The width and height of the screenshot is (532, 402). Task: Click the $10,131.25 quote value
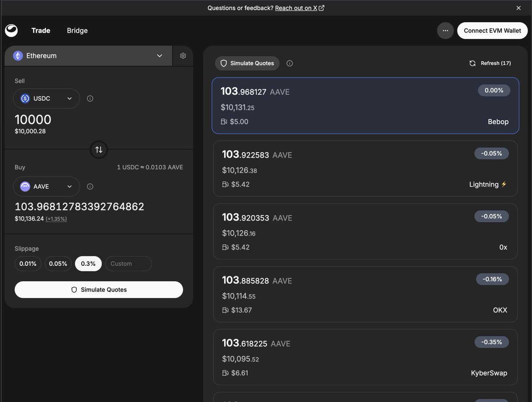(x=238, y=107)
